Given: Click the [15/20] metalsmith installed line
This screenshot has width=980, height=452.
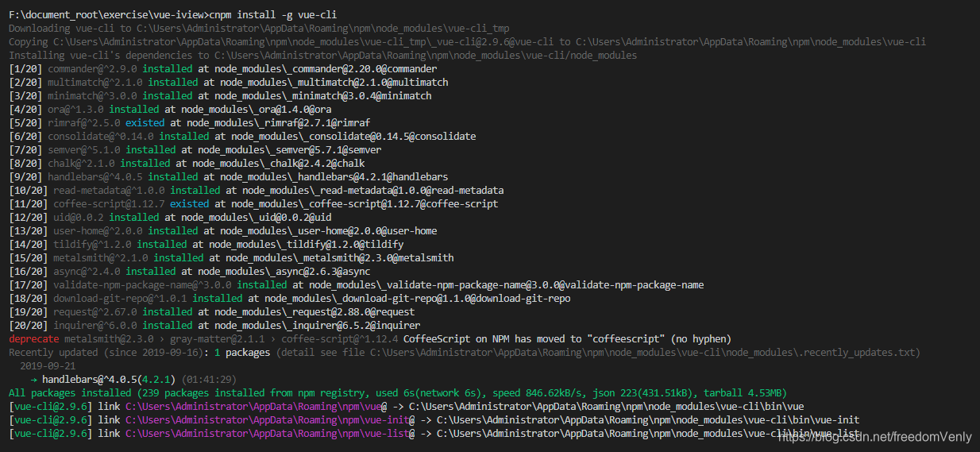Looking at the screenshot, I should click(x=231, y=257).
